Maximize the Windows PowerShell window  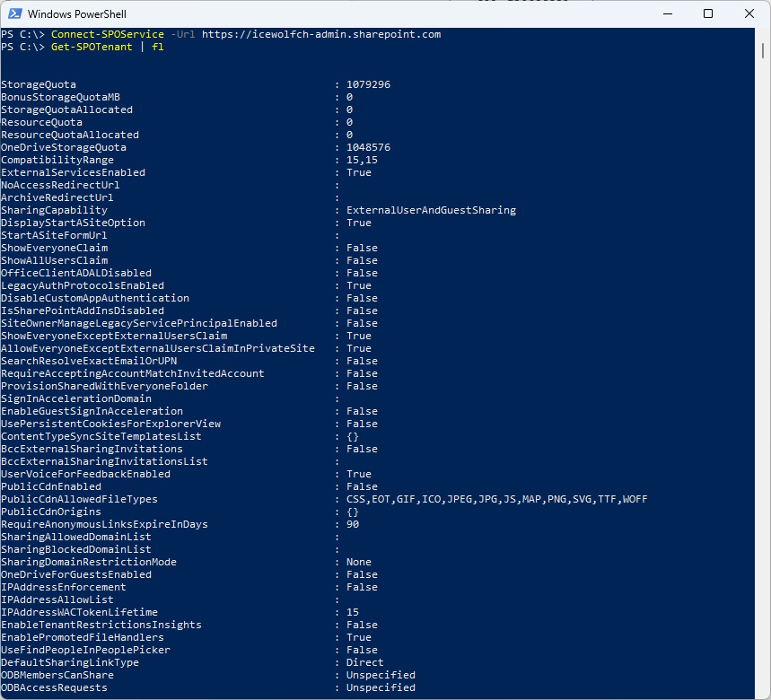click(708, 13)
